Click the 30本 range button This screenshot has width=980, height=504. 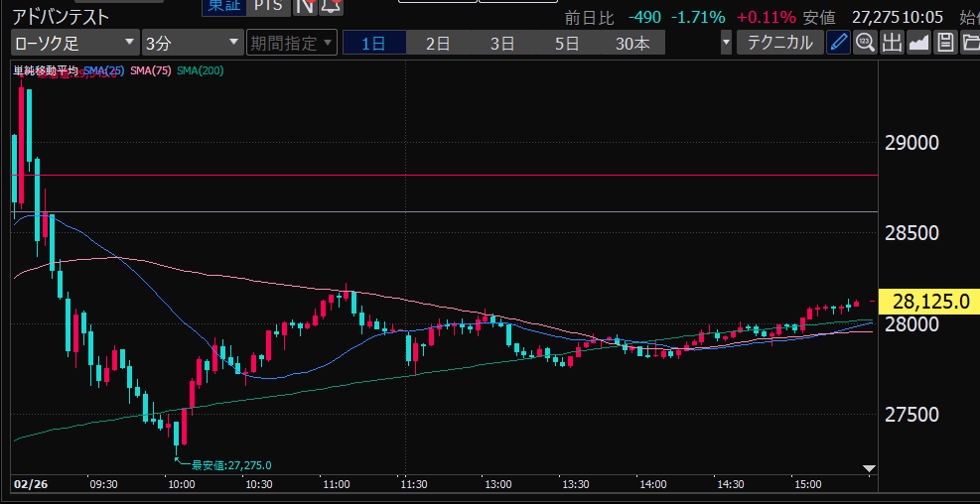[x=632, y=43]
